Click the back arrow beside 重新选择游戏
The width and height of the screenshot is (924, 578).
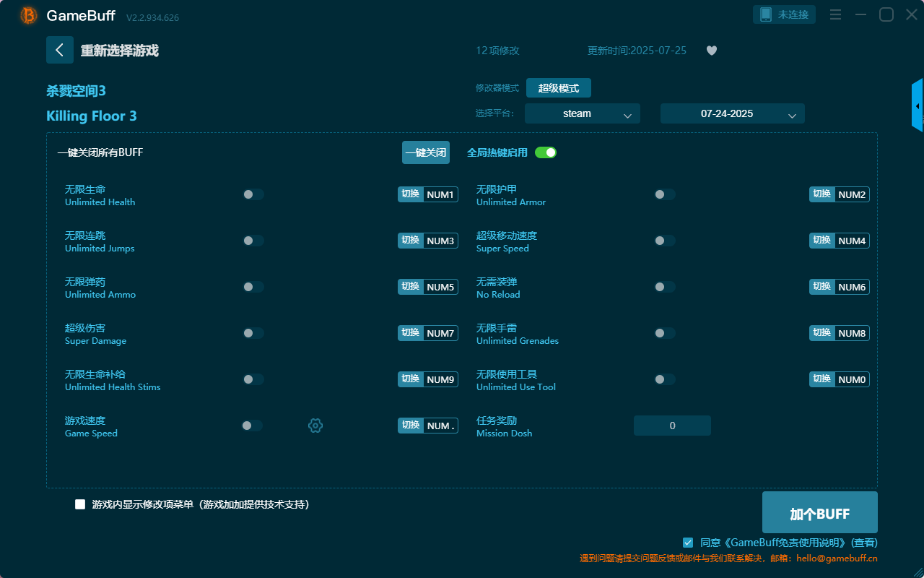tap(60, 50)
